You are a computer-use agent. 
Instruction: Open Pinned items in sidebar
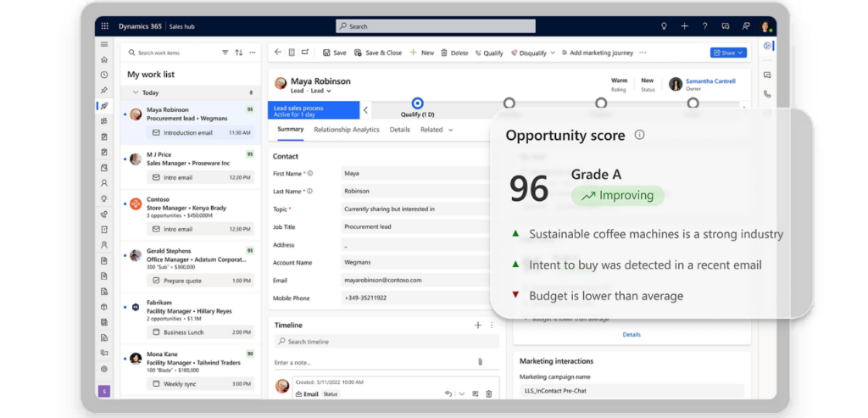tap(104, 90)
